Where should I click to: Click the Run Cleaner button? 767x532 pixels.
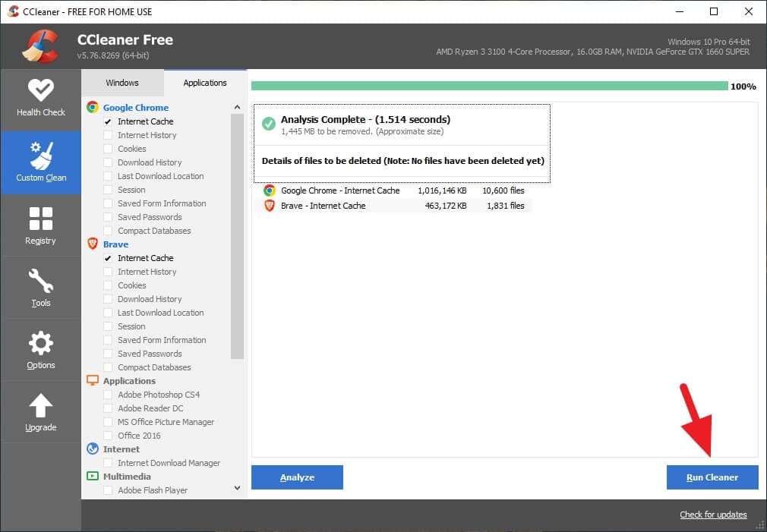(712, 477)
